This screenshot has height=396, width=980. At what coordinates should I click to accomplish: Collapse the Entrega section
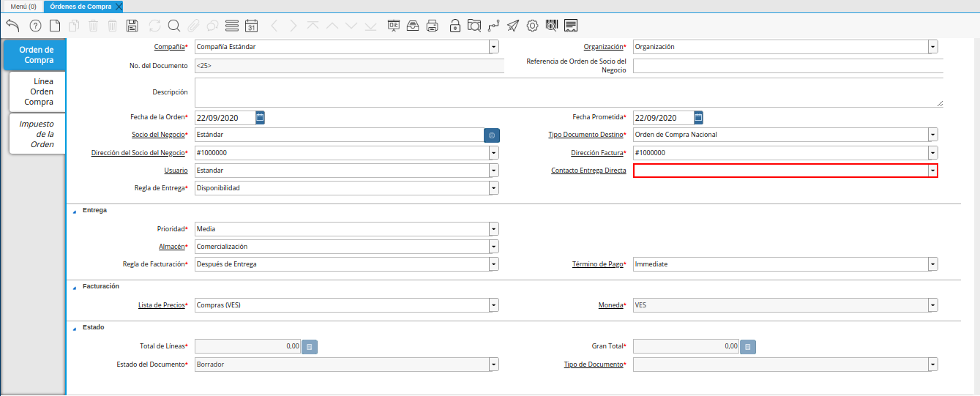(74, 211)
